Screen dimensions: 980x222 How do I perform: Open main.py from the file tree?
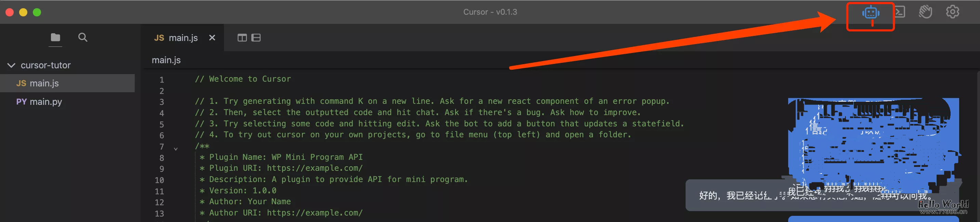coord(46,102)
